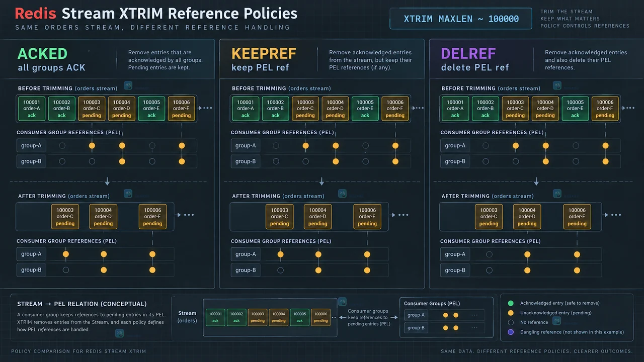This screenshot has width=644, height=362.
Task: Click green 'Acknowledged entry' legend dot
Action: (511, 303)
